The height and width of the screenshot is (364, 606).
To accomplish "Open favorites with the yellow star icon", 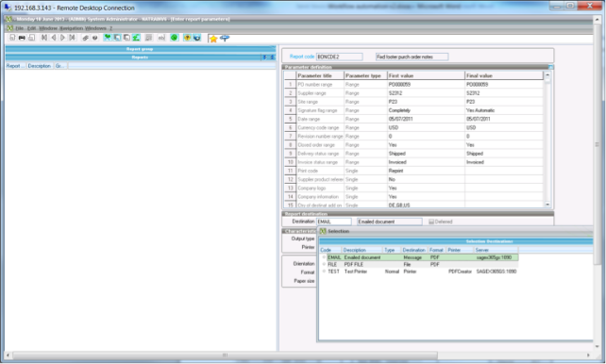I will (x=213, y=39).
